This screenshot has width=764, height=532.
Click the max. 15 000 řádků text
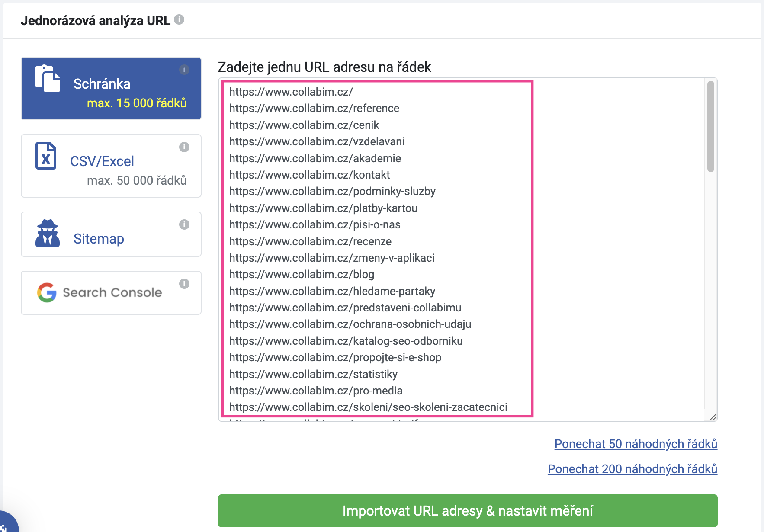click(x=137, y=103)
